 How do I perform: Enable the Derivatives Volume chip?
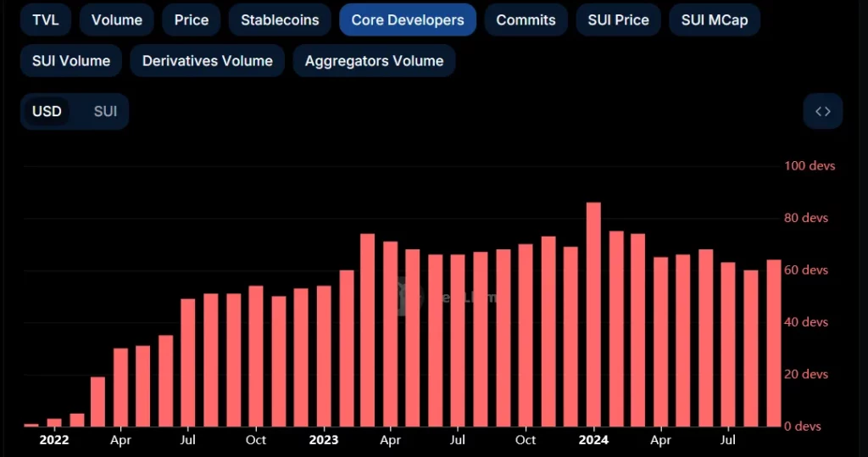208,61
